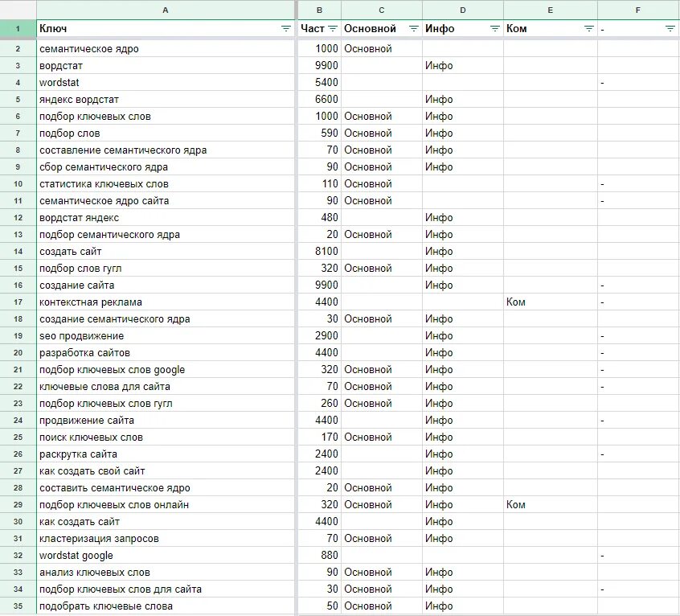Click 'поиск ключевых слов' cell

(x=166, y=437)
